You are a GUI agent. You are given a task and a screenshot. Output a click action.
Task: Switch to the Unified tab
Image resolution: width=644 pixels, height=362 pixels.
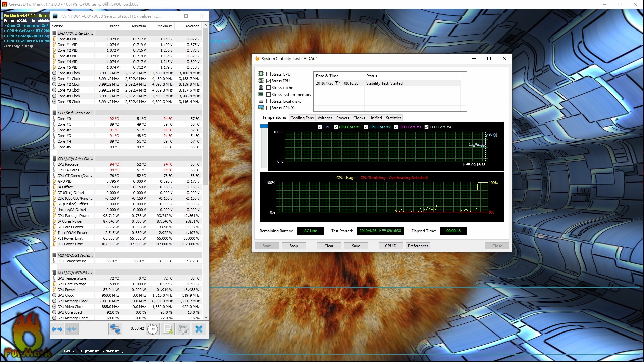click(375, 118)
